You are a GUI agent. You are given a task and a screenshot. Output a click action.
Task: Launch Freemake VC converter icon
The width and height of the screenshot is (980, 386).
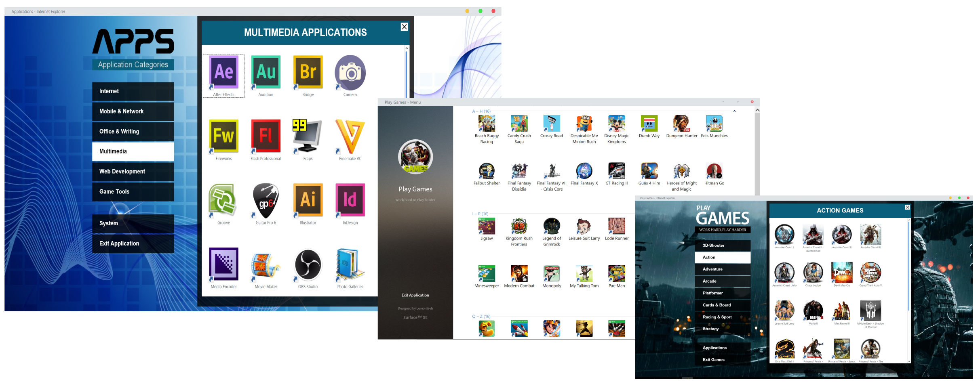[x=350, y=136]
